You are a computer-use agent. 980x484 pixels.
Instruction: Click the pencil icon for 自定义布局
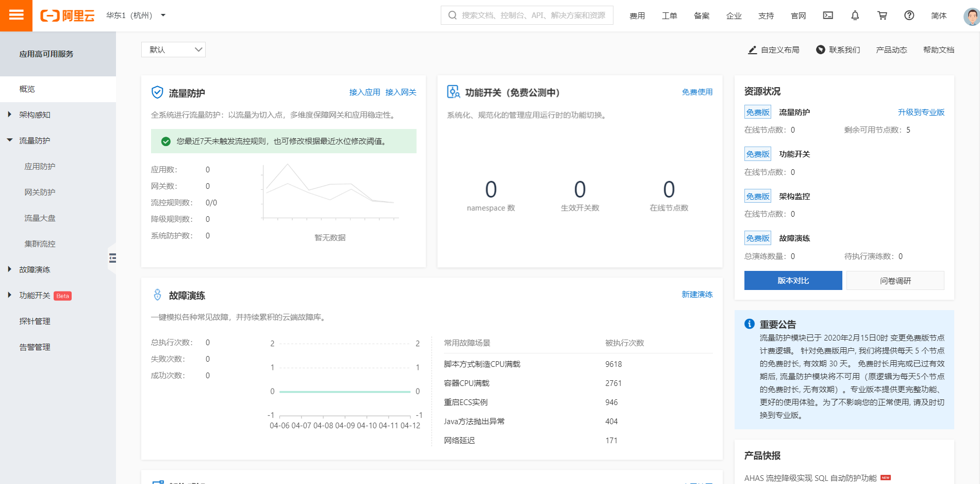753,50
